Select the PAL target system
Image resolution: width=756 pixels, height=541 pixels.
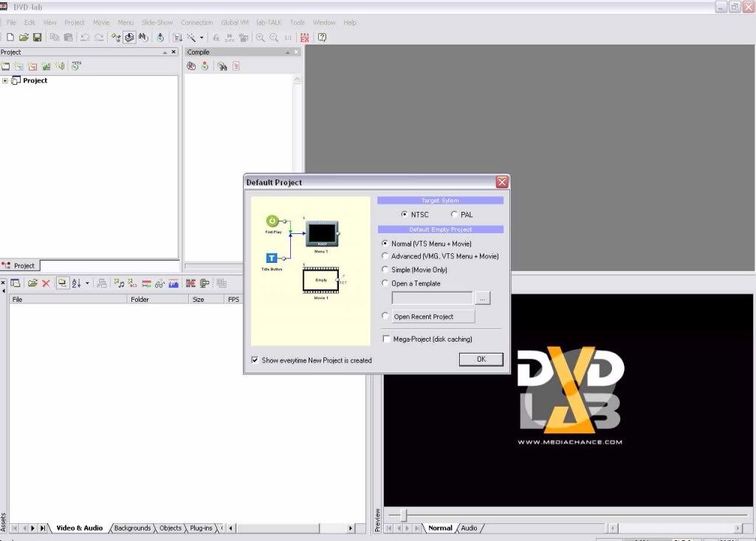[x=454, y=214]
